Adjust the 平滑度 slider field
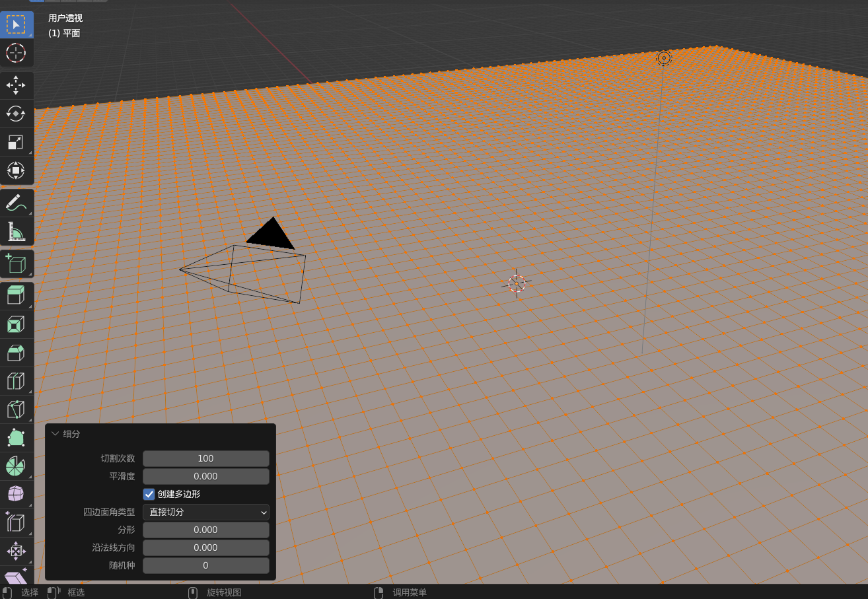Viewport: 868px width, 599px height. tap(206, 476)
